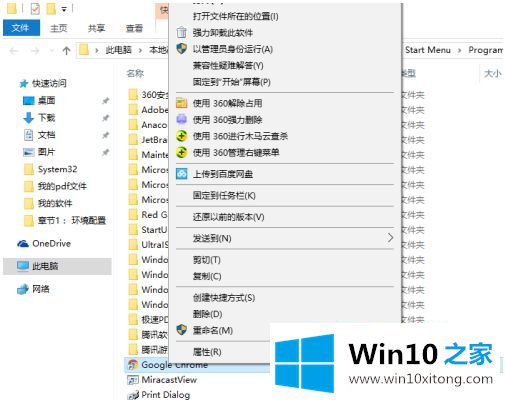Click the properties checkmark icon in title bar

point(35,9)
